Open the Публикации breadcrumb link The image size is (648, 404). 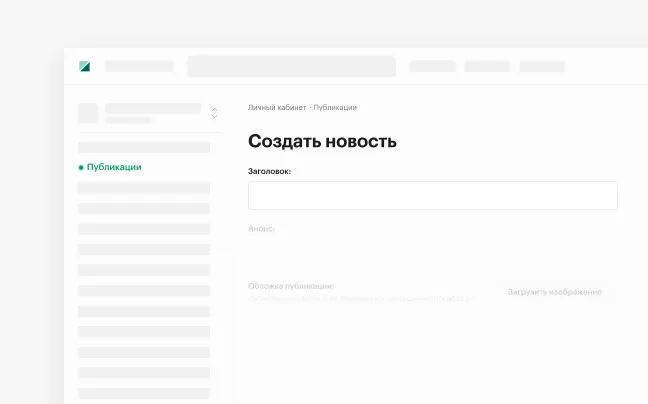(335, 107)
